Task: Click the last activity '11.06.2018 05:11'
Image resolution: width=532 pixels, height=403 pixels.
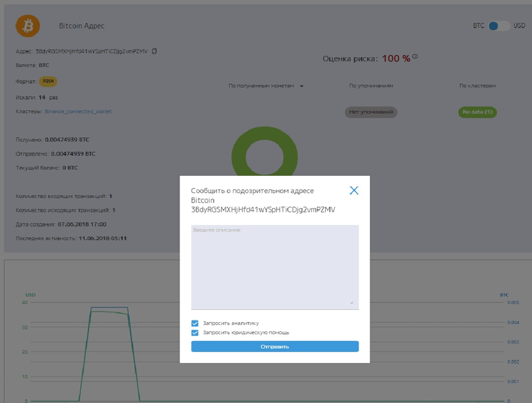Action: click(102, 238)
